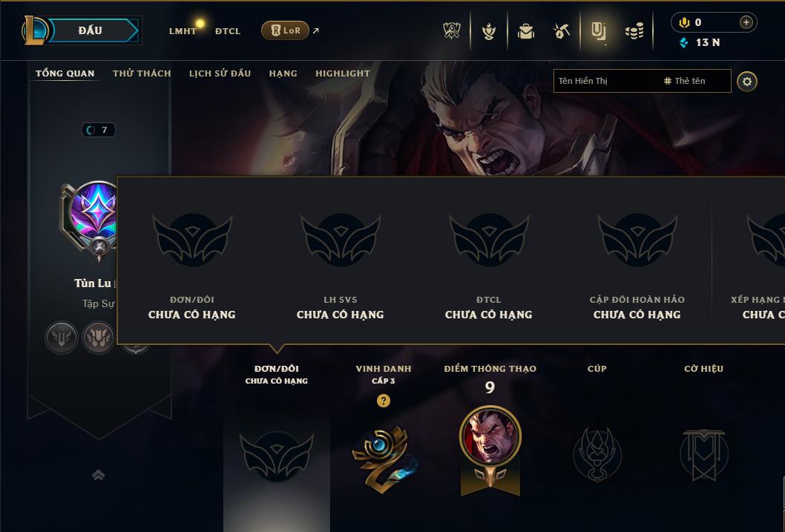Image resolution: width=785 pixels, height=532 pixels.
Task: Switch to the Thử Thách tab
Action: 142,73
